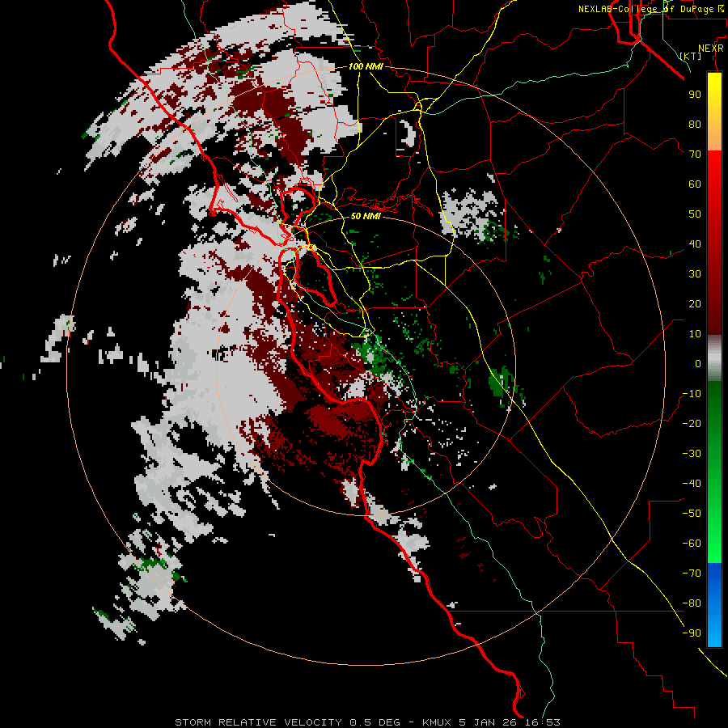Click the -30 value on velocity scale
The width and height of the screenshot is (728, 728).
(692, 454)
